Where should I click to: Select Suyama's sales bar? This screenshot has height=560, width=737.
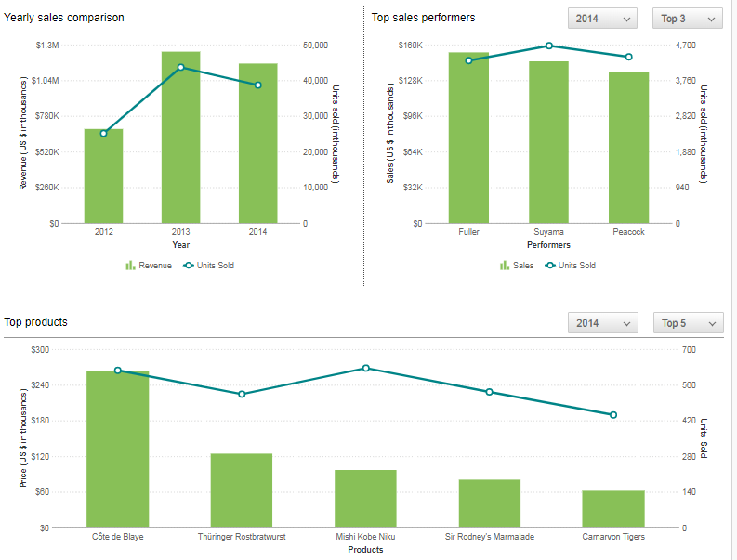tap(548, 144)
